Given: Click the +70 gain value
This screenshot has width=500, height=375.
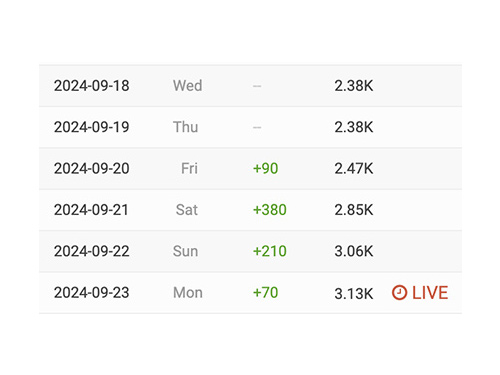Looking at the screenshot, I should click(266, 292).
